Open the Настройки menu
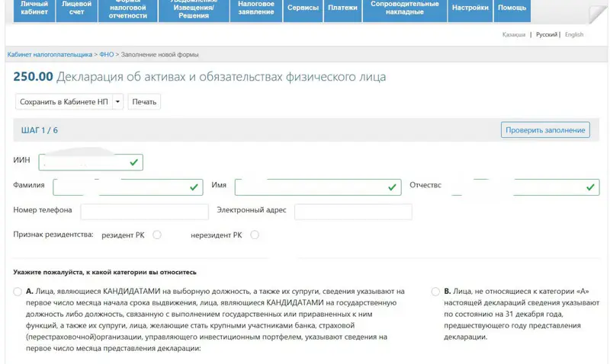Screen dimensions: 610x364 [x=470, y=8]
